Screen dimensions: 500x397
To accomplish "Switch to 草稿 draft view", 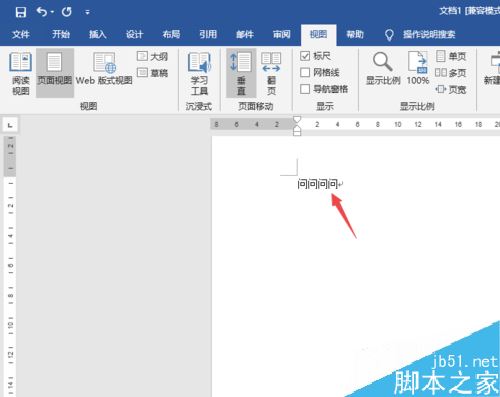I will click(x=152, y=73).
